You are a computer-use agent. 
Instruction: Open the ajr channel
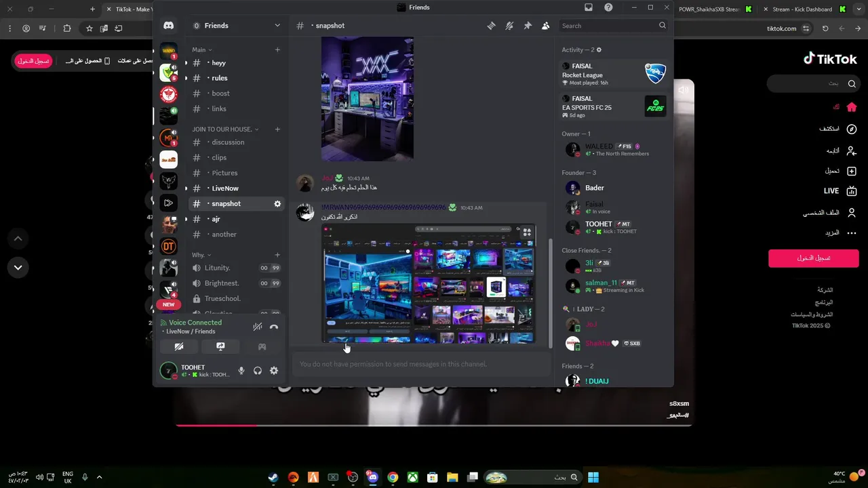(235, 219)
